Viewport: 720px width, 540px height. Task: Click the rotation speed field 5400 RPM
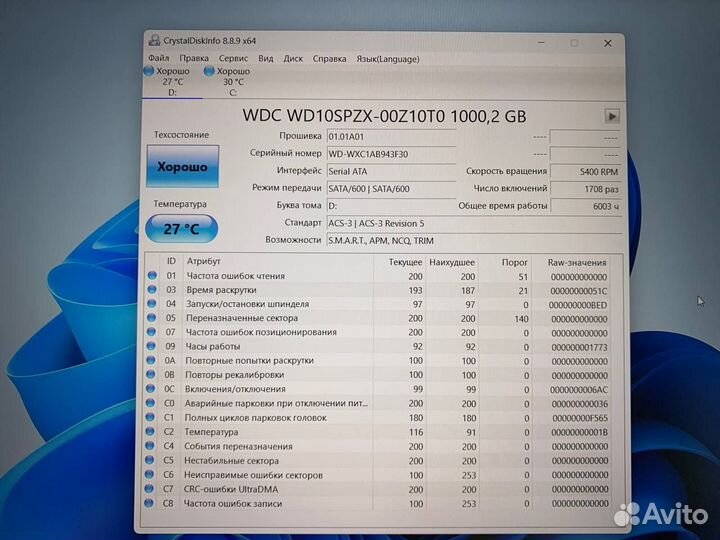(x=585, y=172)
